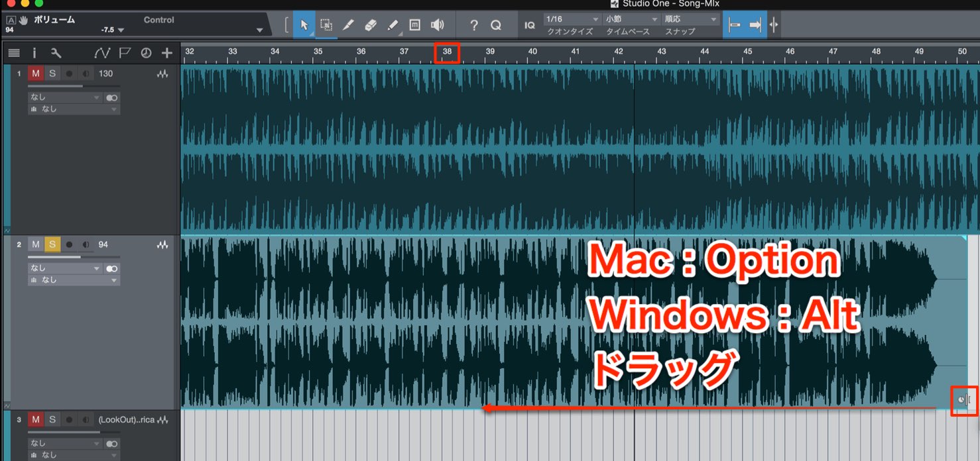
Task: Open the 1/16 quantize dropdown
Action: coord(572,19)
